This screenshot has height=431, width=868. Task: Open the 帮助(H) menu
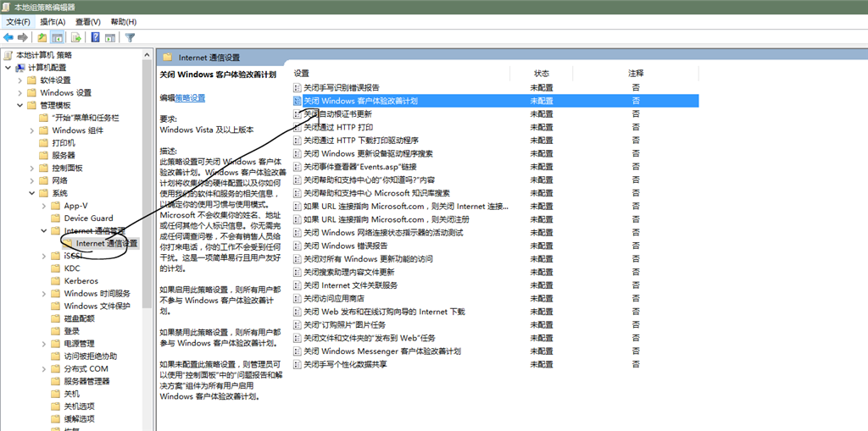pos(124,21)
